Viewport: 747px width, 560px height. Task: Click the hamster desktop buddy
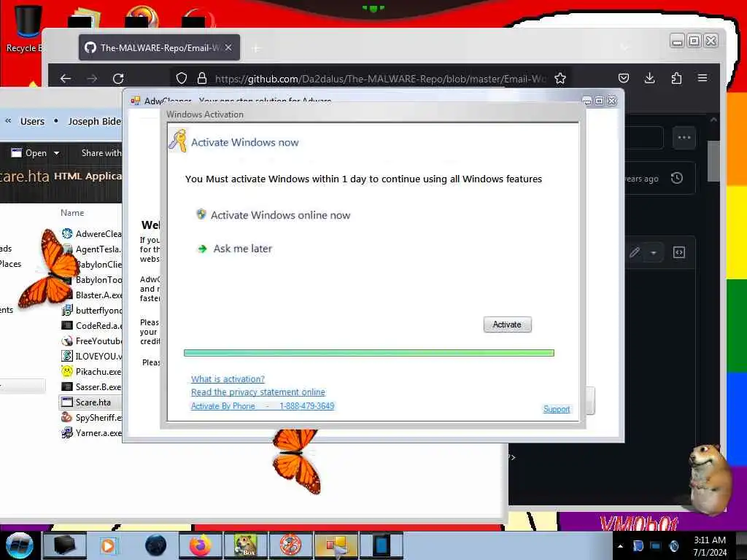point(710,478)
